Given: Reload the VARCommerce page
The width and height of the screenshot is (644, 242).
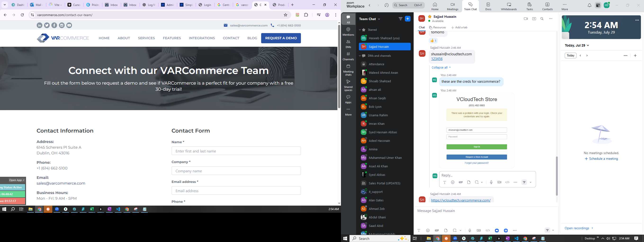Looking at the screenshot, I should (x=22, y=15).
